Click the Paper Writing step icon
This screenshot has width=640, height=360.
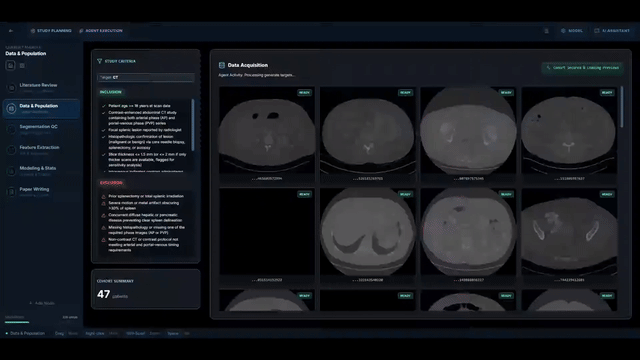[x=11, y=191]
